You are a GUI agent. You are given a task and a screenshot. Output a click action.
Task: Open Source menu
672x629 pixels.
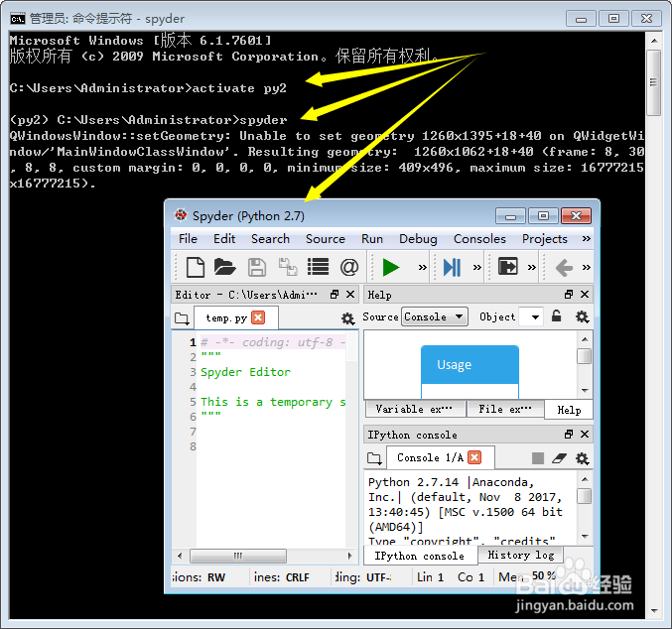(326, 239)
